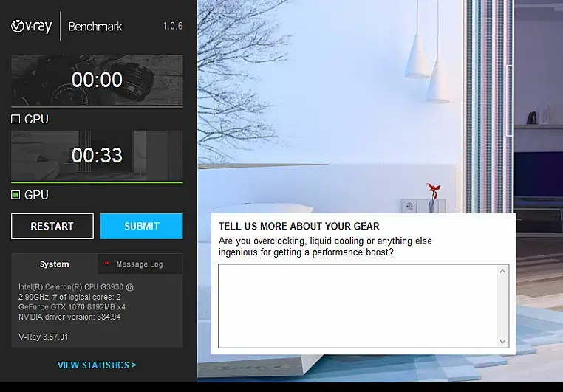Click the RESTART button
563x392 pixels.
click(52, 226)
